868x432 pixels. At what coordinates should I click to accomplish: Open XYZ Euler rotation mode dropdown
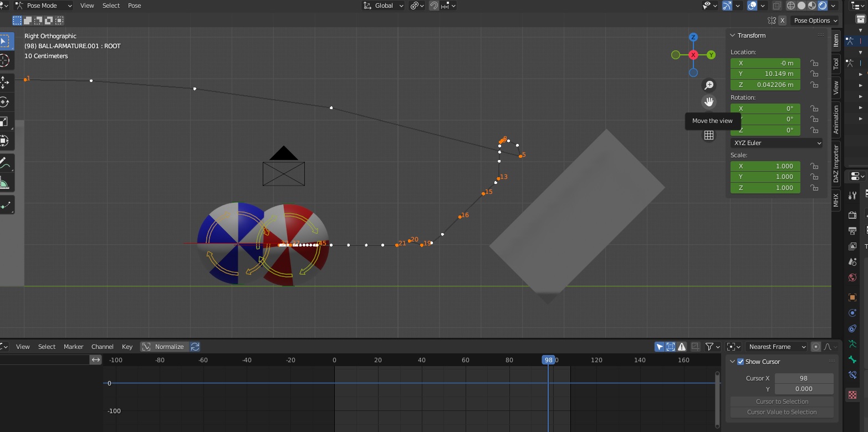click(776, 143)
